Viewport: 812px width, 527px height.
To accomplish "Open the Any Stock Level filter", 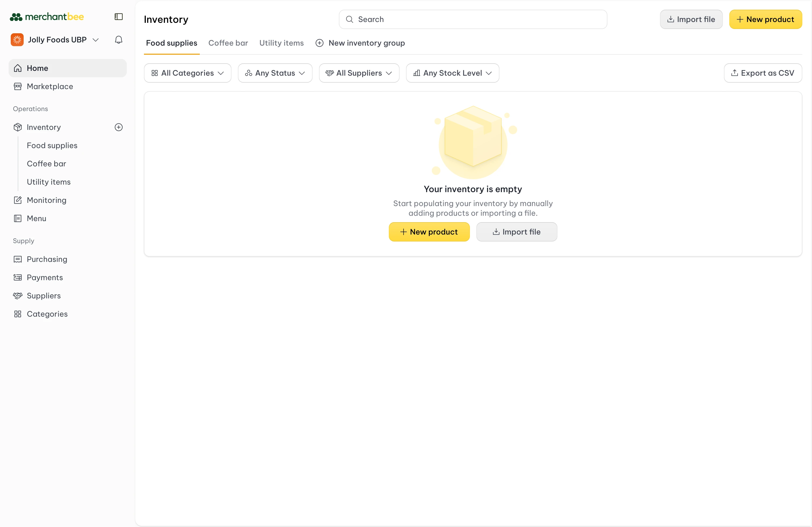I will tap(452, 73).
